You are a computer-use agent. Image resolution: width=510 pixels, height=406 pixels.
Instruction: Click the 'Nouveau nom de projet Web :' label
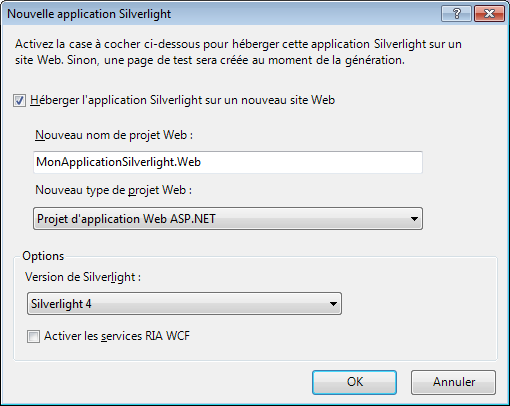point(114,135)
